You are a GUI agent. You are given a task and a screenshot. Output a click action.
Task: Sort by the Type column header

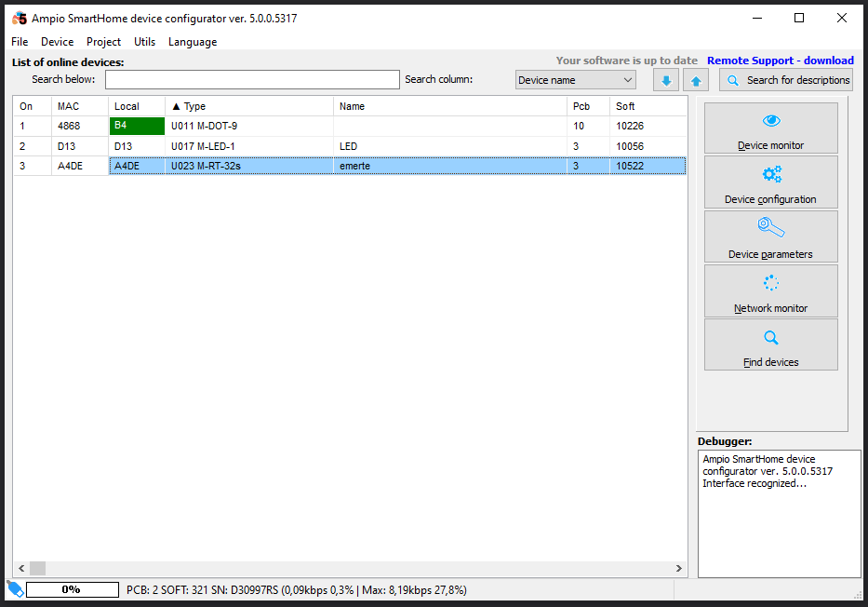pos(249,106)
